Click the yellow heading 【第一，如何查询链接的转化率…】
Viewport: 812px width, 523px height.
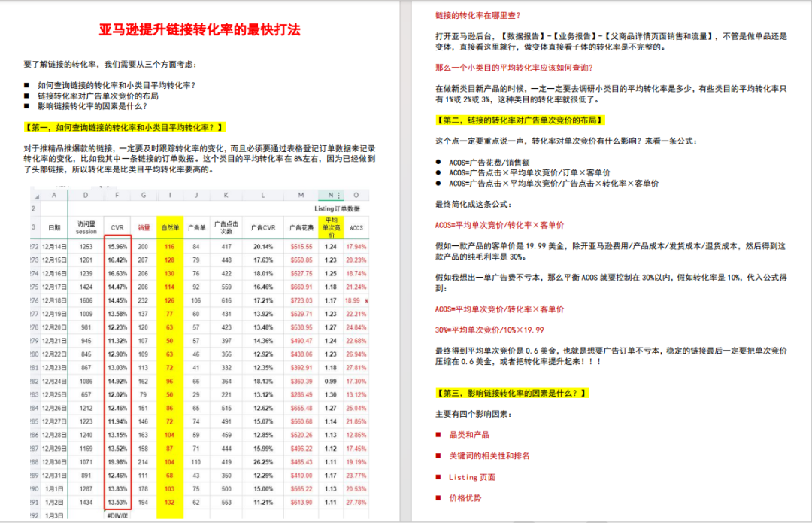[x=124, y=127]
